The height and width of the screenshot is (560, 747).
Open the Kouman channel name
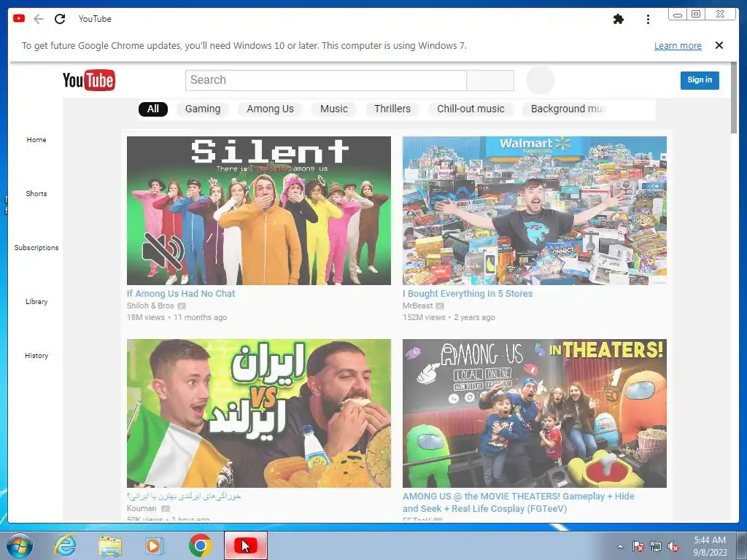point(142,508)
